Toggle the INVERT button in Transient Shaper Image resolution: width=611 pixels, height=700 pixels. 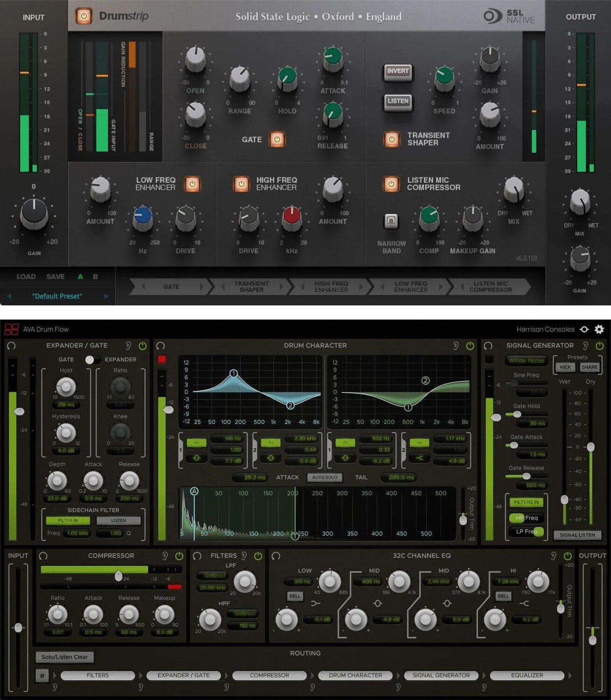click(x=398, y=71)
